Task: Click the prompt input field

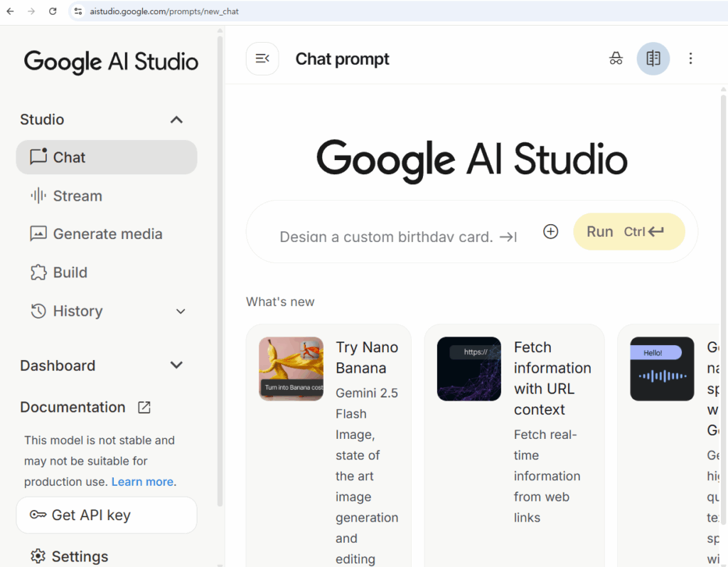Action: 387,236
